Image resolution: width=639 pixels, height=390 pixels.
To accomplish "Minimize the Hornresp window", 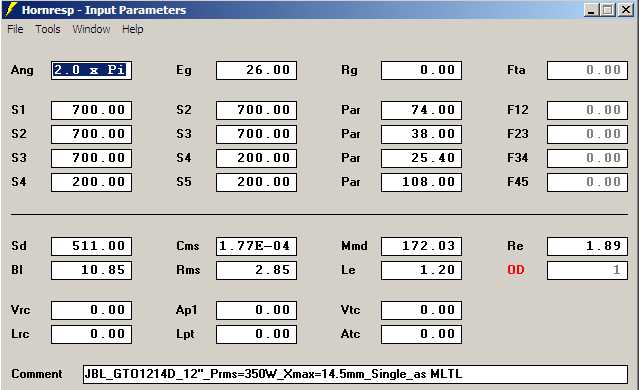I will pyautogui.click(x=591, y=10).
